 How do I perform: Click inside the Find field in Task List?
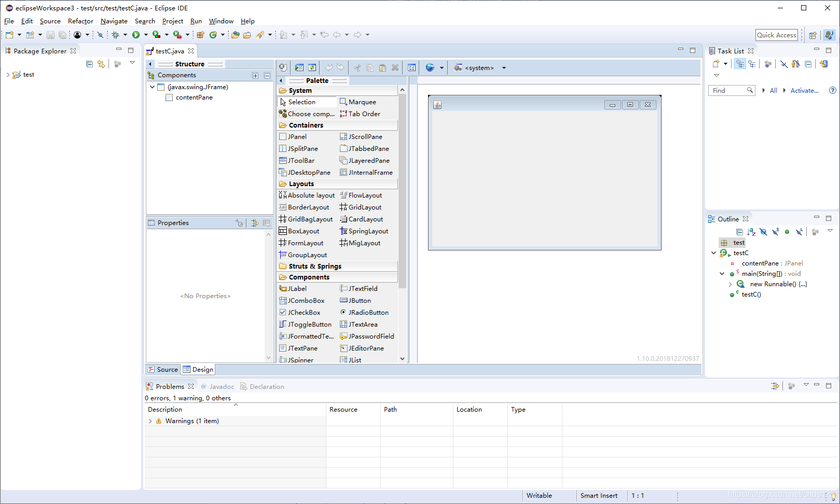coord(728,90)
